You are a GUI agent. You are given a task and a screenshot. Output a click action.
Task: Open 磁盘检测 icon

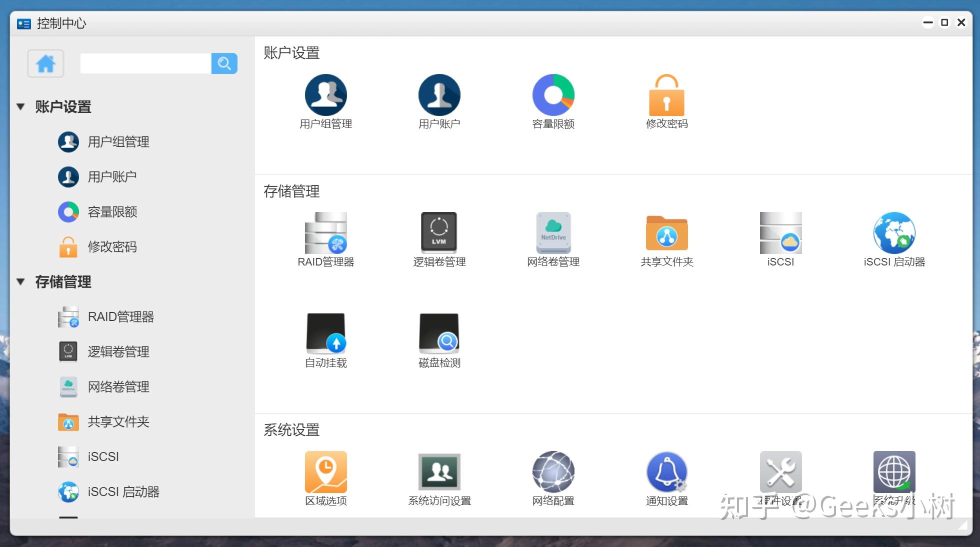(438, 333)
